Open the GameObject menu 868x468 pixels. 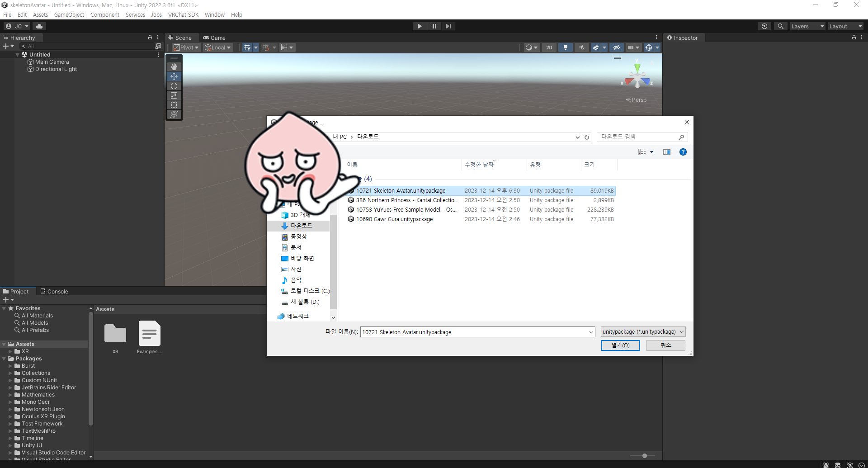69,14
